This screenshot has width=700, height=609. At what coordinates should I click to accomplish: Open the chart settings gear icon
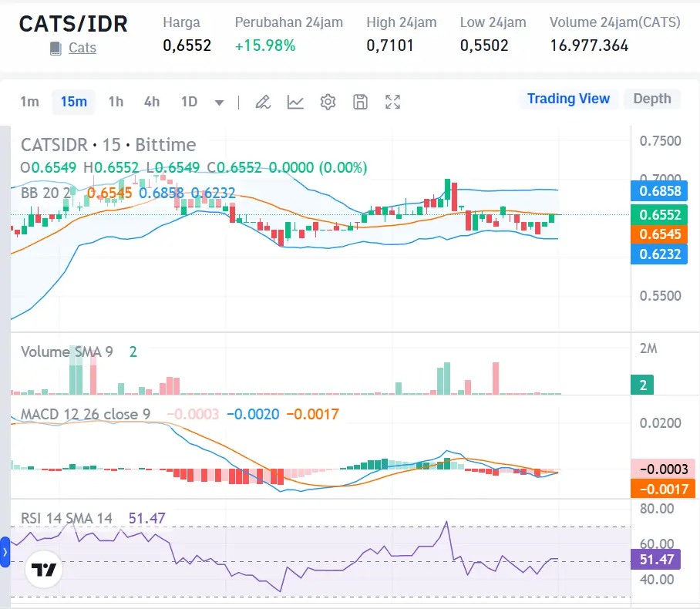328,101
